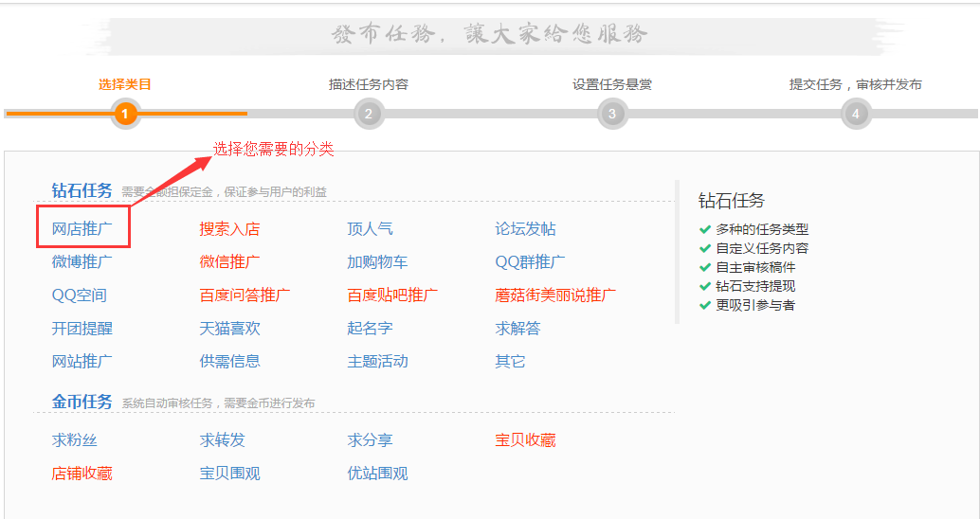Image resolution: width=980 pixels, height=519 pixels.
Task: Select the 求粉丝 gold coin task
Action: 75,440
